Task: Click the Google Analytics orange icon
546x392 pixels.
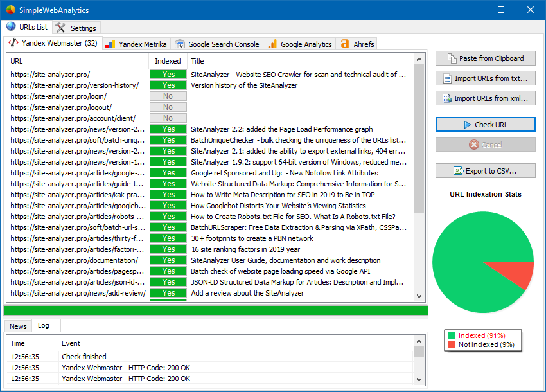Action: (x=272, y=44)
